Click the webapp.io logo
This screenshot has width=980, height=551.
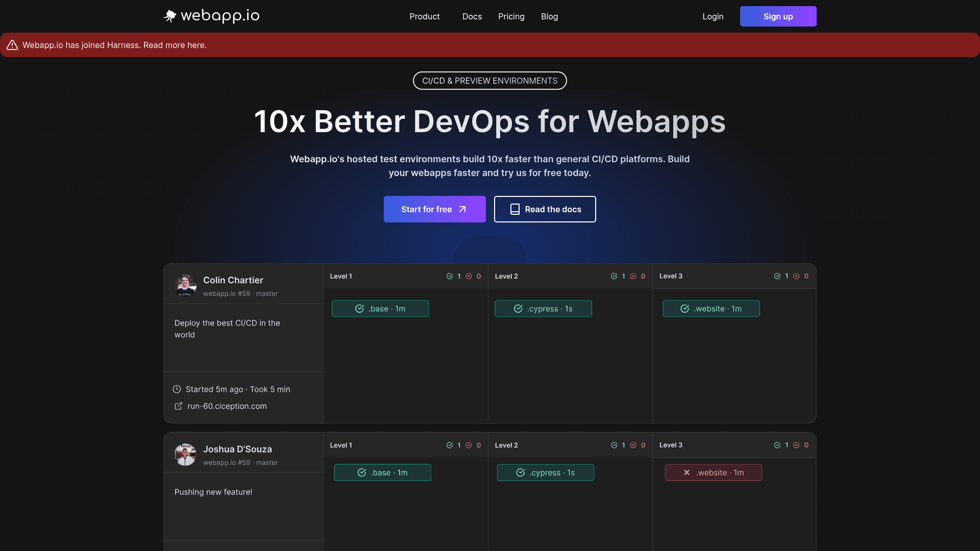pyautogui.click(x=211, y=16)
